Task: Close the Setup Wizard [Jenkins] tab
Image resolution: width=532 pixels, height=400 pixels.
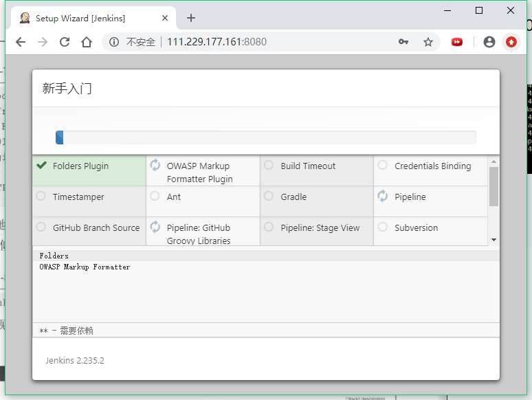Action: [165, 18]
